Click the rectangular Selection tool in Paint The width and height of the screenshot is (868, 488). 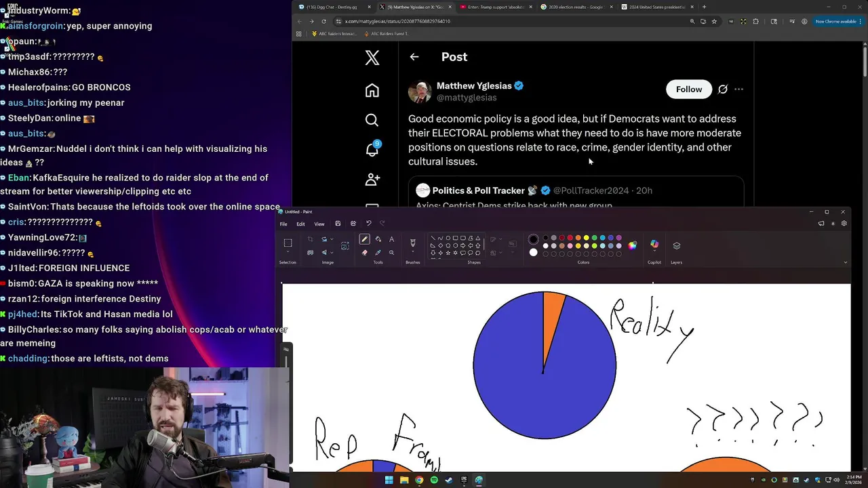[x=288, y=243]
